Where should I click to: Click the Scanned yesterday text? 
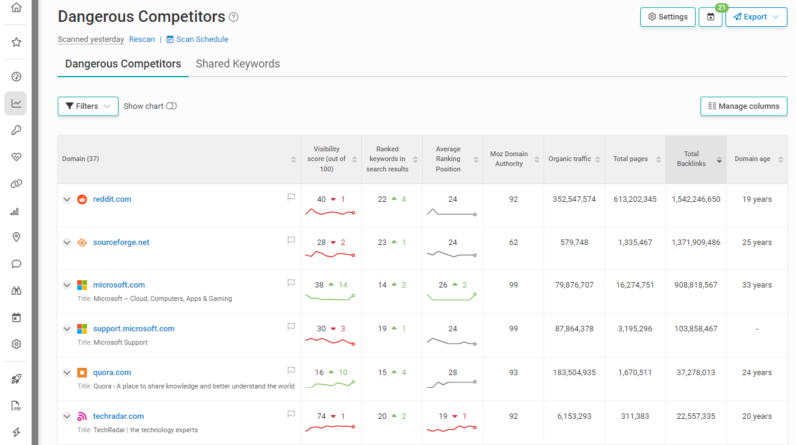click(91, 39)
